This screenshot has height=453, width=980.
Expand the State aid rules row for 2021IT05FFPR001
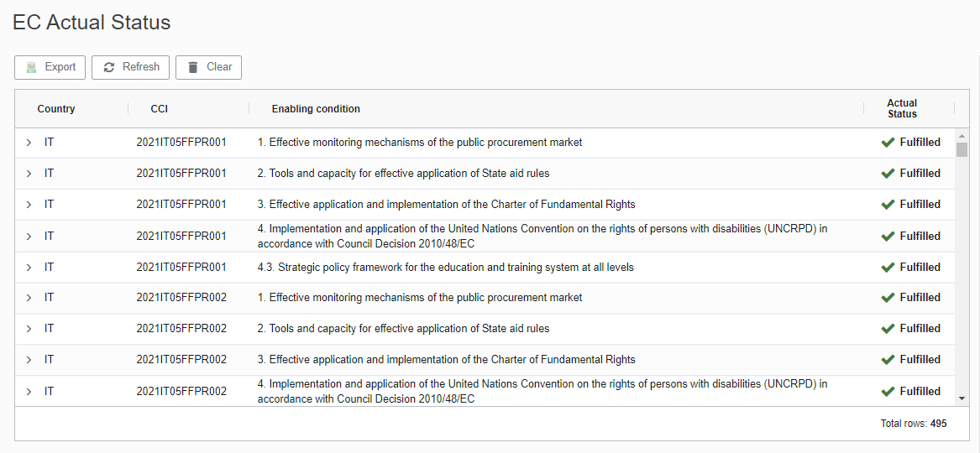[x=29, y=174]
